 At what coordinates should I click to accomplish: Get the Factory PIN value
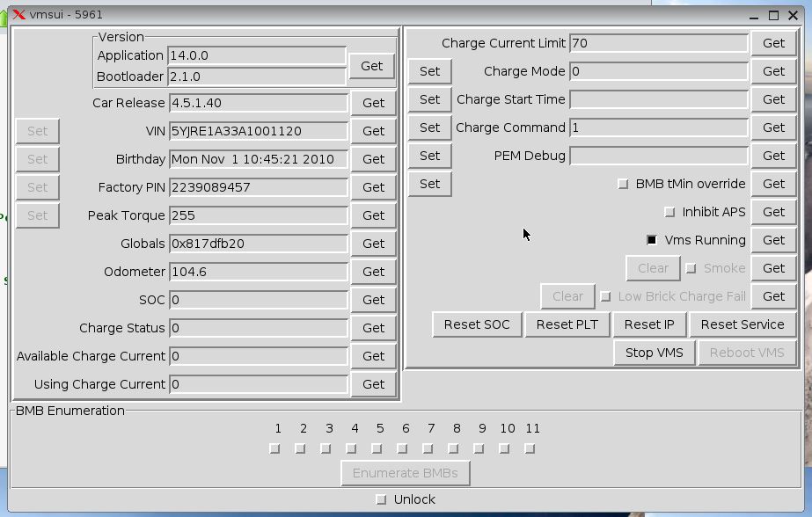[x=373, y=187]
